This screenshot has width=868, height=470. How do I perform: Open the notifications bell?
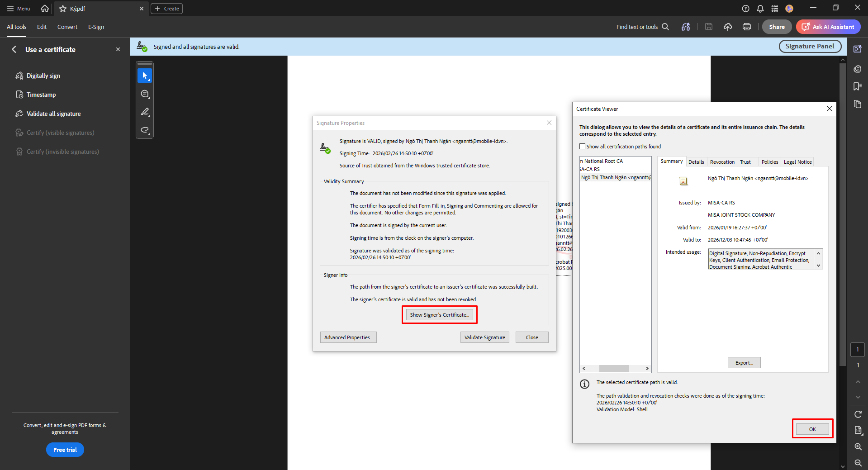(760, 9)
